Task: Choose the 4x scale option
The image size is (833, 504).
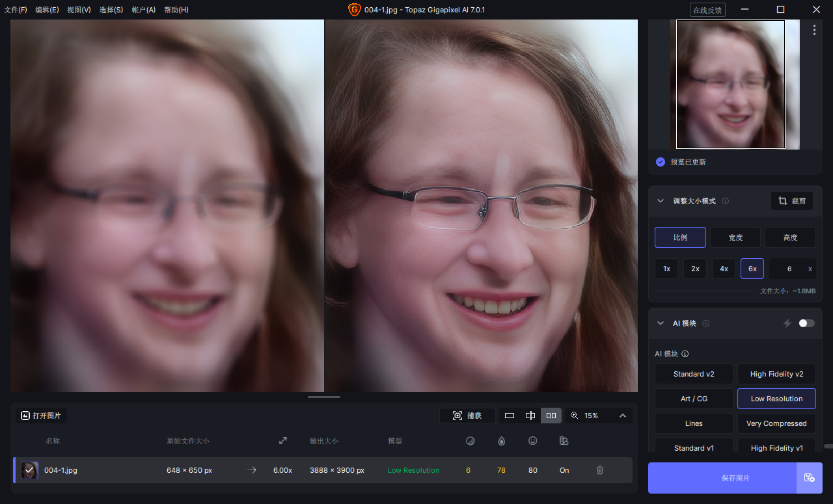Action: (x=724, y=269)
